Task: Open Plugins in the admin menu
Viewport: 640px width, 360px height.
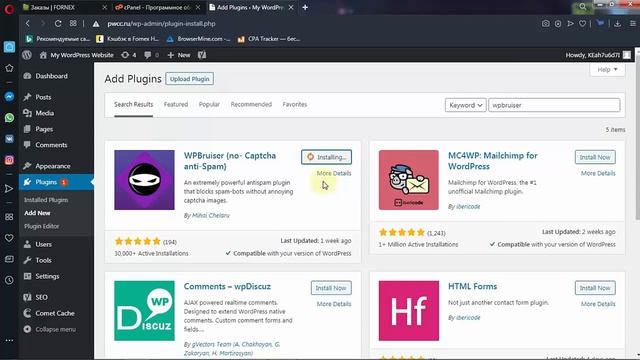Action: pos(56,182)
